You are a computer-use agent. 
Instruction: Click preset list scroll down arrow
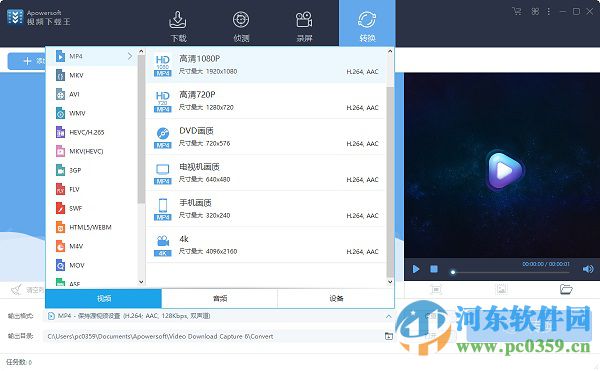coord(390,282)
